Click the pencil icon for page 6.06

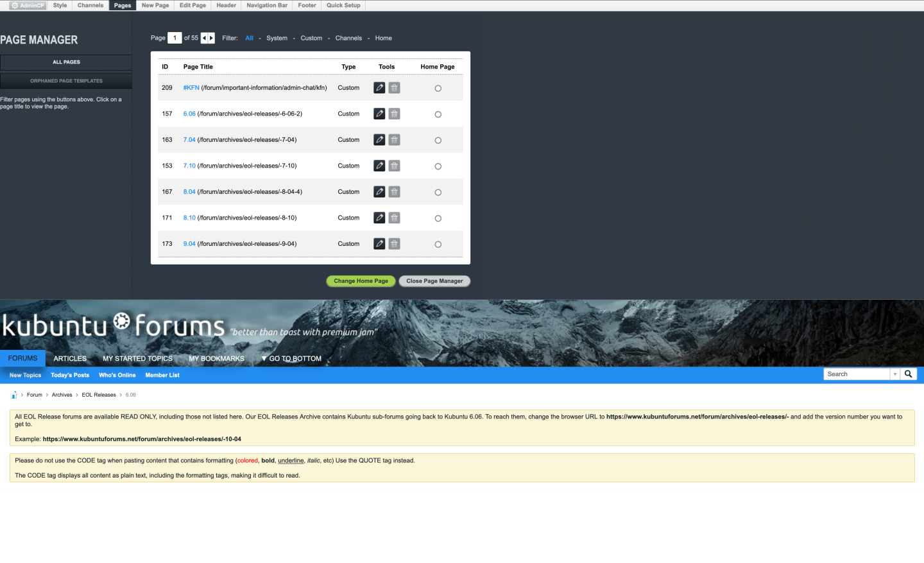tap(379, 114)
